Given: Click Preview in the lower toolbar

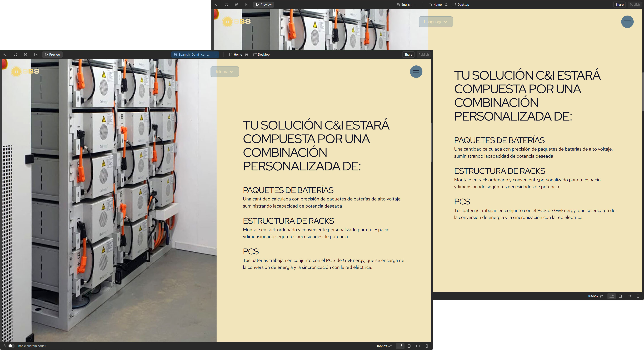Looking at the screenshot, I should 52,55.
